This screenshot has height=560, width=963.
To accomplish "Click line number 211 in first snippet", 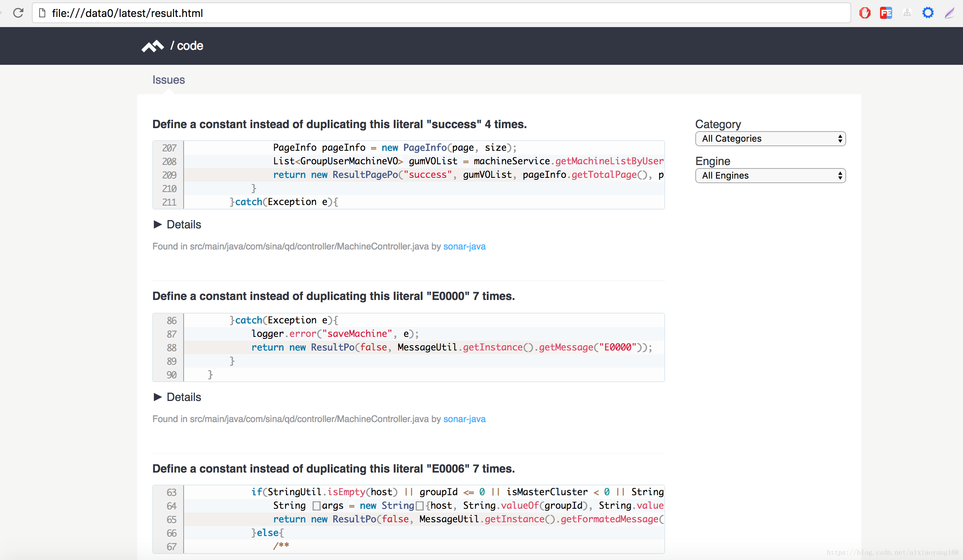I will tap(169, 202).
